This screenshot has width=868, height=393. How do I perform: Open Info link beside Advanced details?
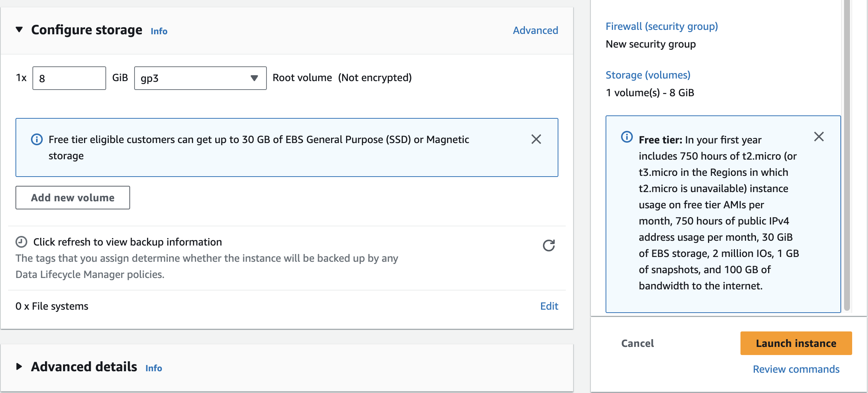coord(154,368)
